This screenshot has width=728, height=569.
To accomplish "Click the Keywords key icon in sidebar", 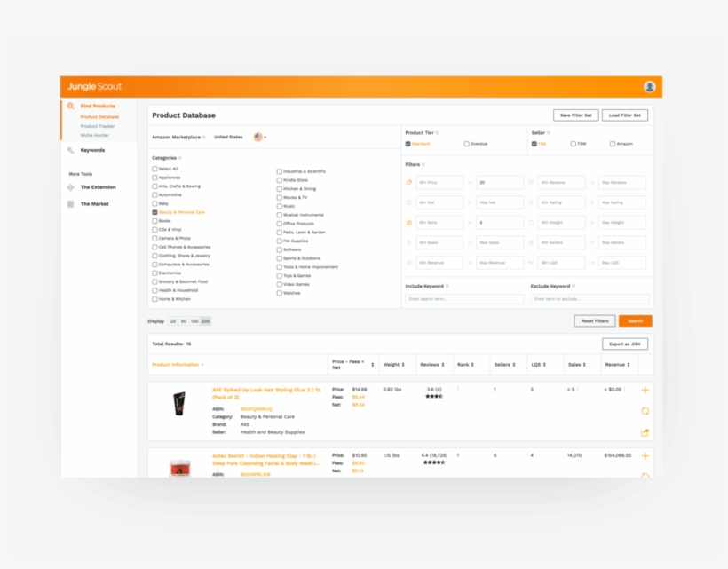I will coord(70,150).
